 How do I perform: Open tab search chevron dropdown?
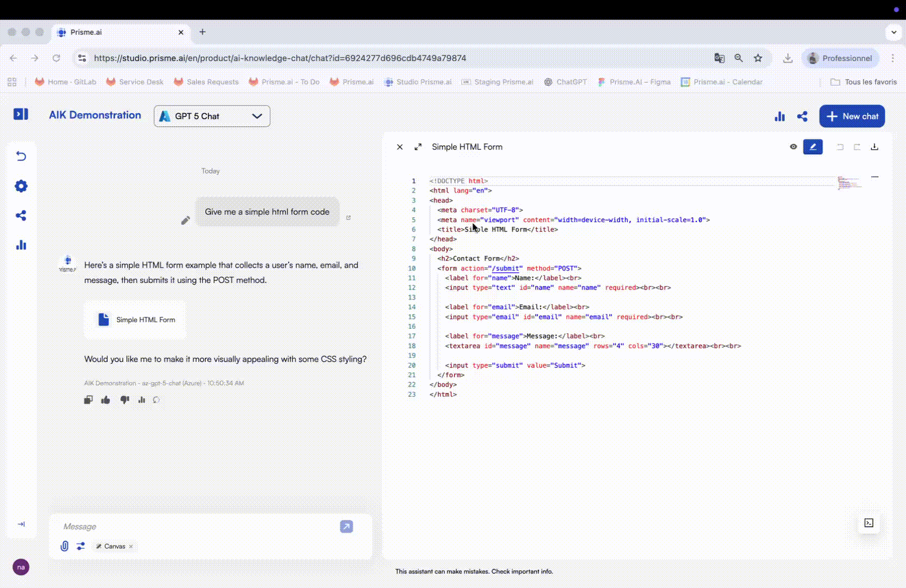point(893,32)
